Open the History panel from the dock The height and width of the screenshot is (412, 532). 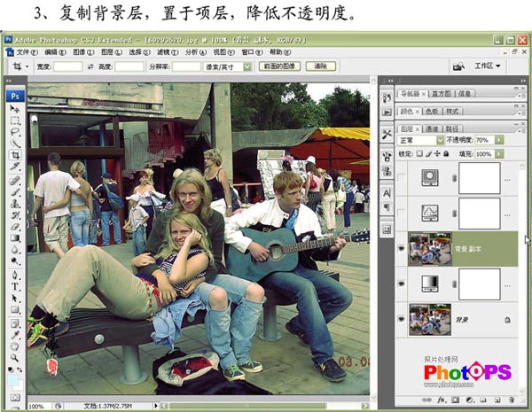387,97
